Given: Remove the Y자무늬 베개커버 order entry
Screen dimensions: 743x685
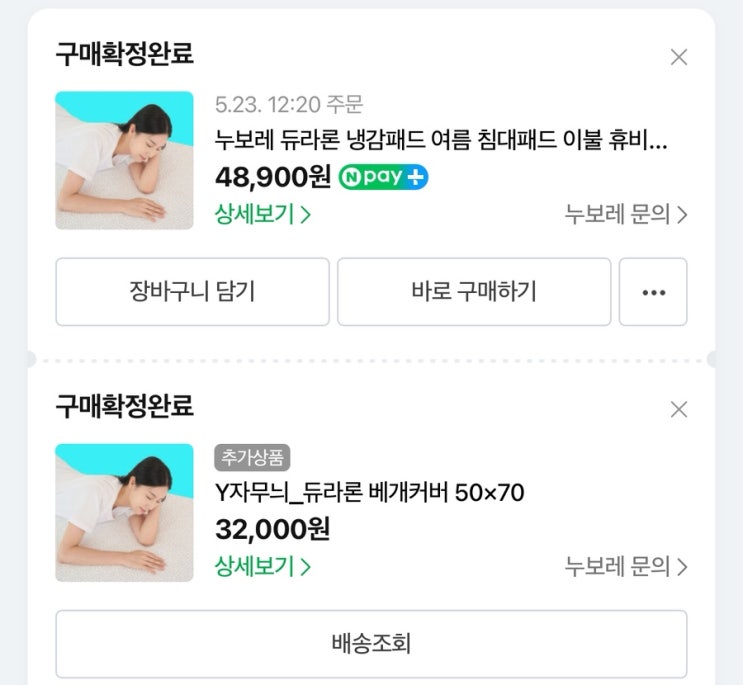Looking at the screenshot, I should point(679,409).
